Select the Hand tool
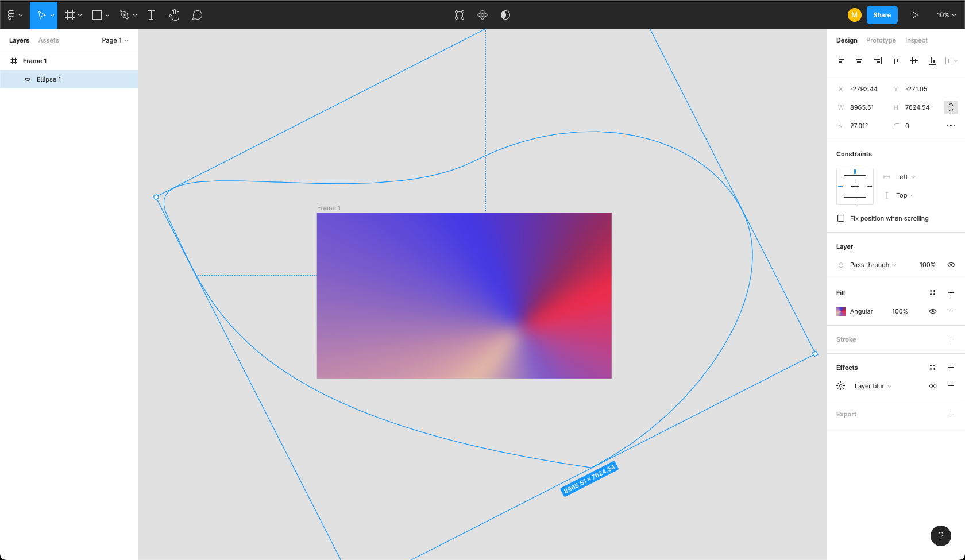 tap(175, 15)
